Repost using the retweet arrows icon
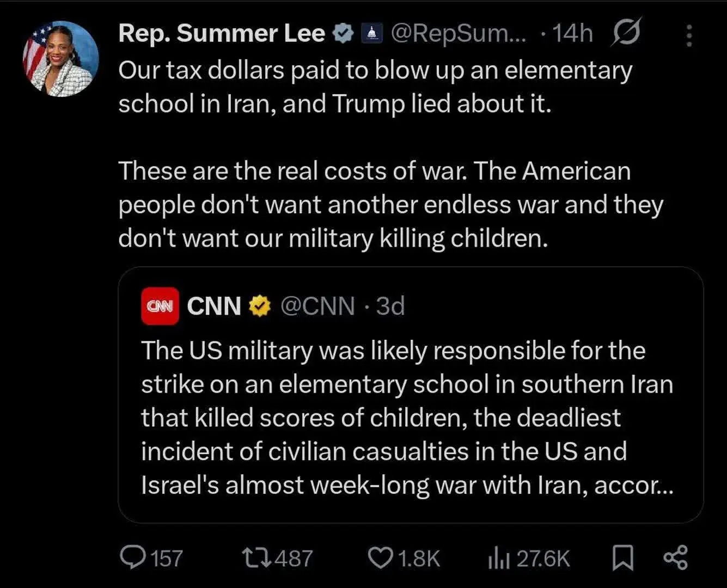The width and height of the screenshot is (727, 588). click(256, 558)
